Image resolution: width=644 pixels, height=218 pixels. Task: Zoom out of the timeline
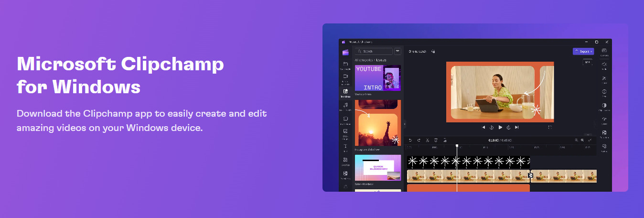576,140
